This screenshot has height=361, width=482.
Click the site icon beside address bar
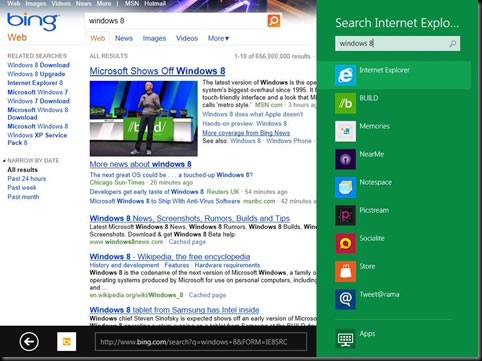(66, 342)
